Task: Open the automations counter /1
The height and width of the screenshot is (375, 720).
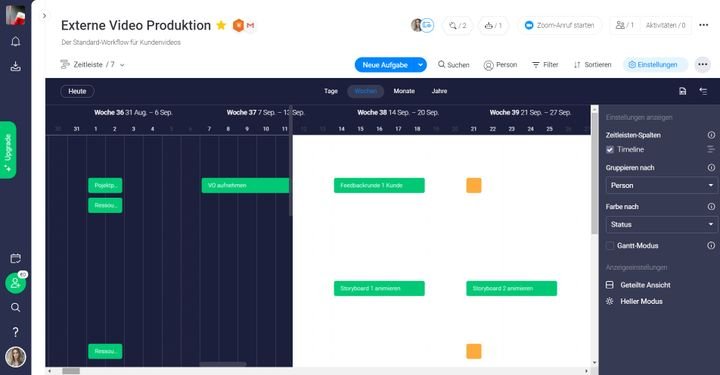Action: (x=494, y=25)
